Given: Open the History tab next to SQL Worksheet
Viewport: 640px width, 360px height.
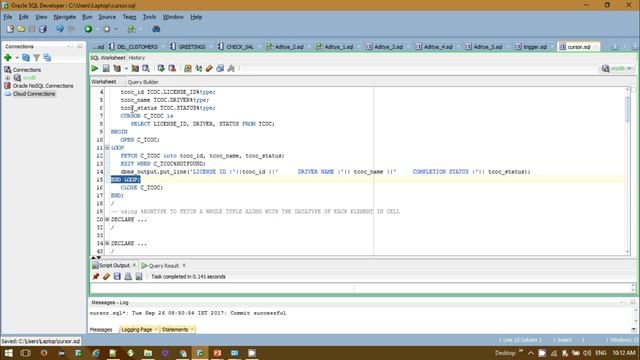Looking at the screenshot, I should click(137, 58).
